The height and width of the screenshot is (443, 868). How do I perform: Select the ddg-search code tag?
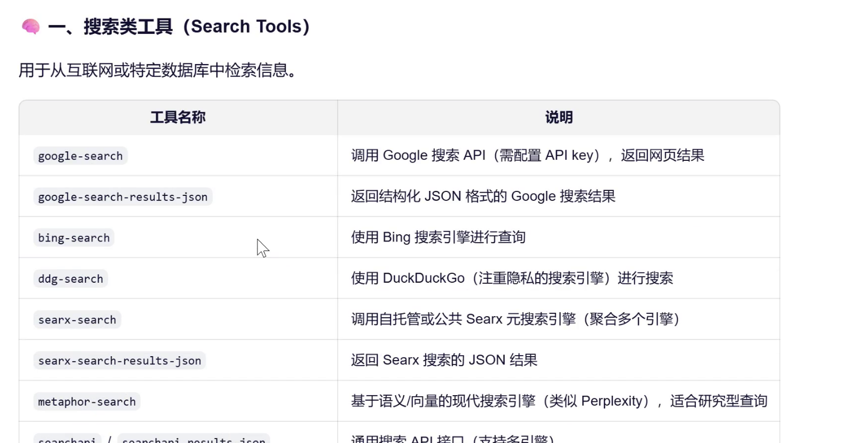click(70, 279)
